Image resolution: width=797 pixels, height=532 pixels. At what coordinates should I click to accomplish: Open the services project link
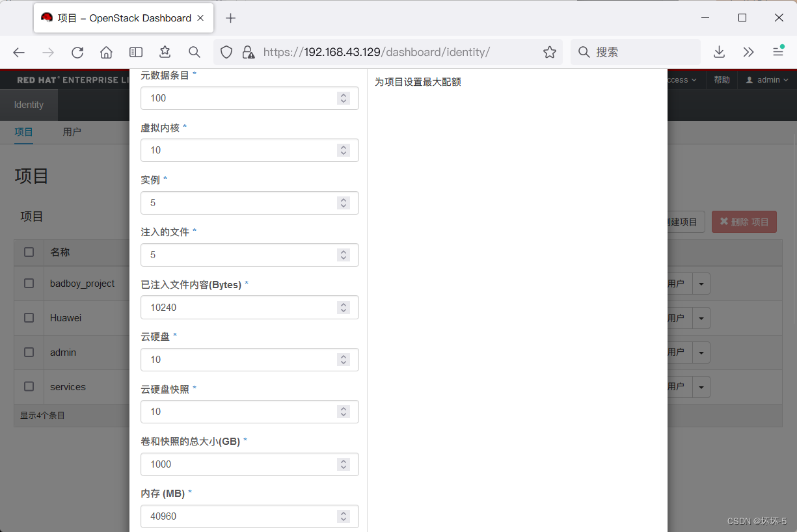pos(68,387)
